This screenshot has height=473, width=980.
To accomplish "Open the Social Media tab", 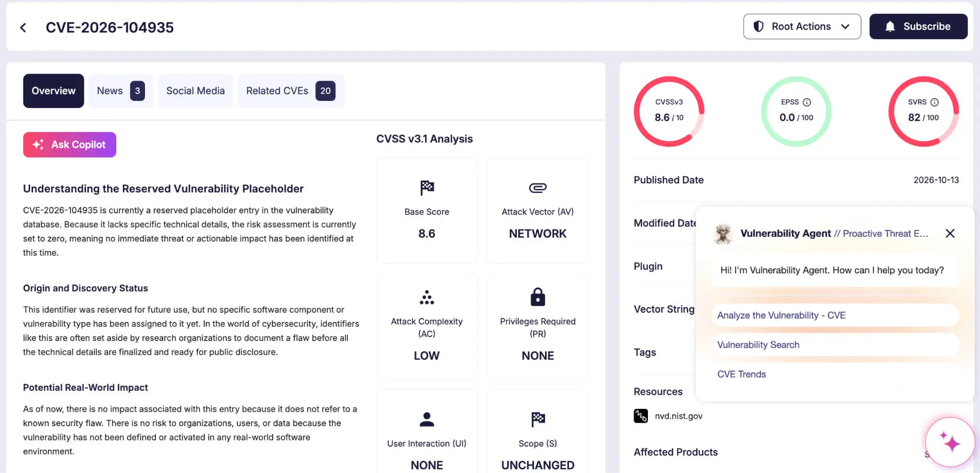I will pos(195,91).
